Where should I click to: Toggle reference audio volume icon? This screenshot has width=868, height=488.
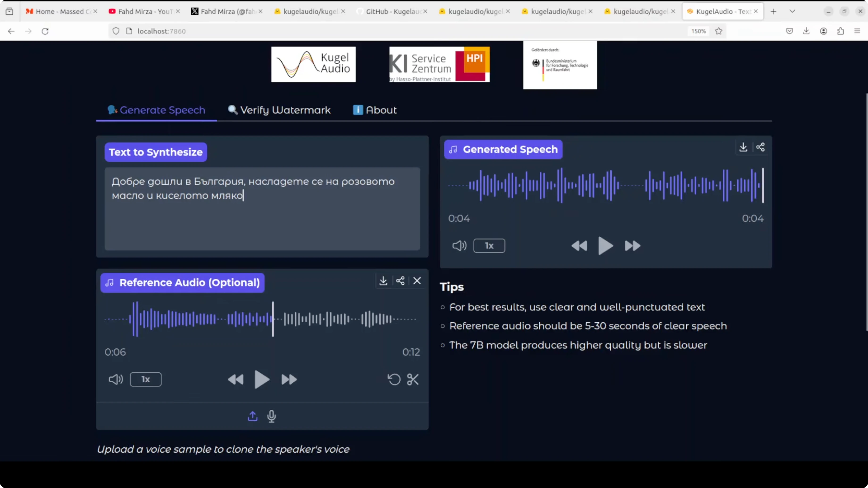tap(116, 380)
